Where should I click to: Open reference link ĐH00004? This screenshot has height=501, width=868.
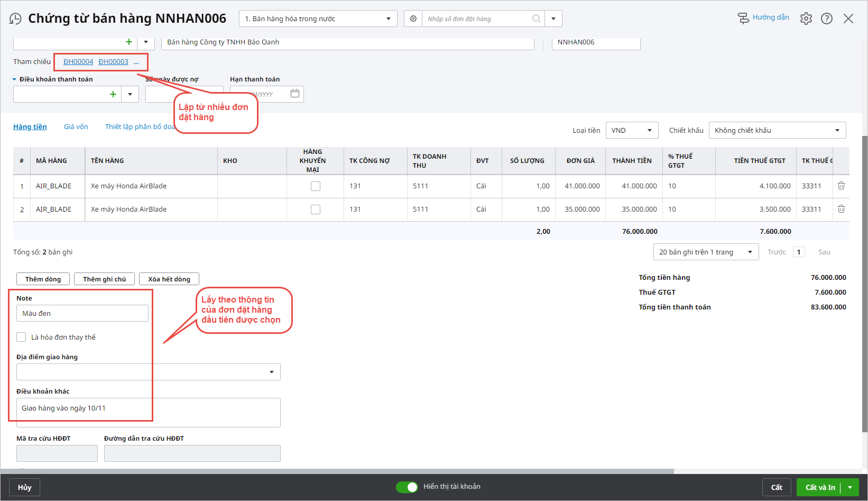pyautogui.click(x=78, y=62)
